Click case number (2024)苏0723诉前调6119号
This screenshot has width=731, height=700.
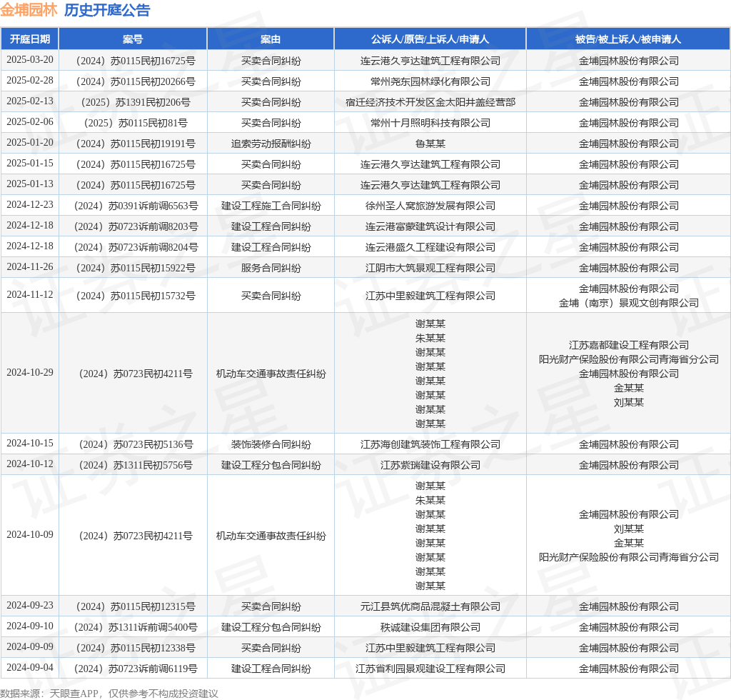click(x=136, y=669)
